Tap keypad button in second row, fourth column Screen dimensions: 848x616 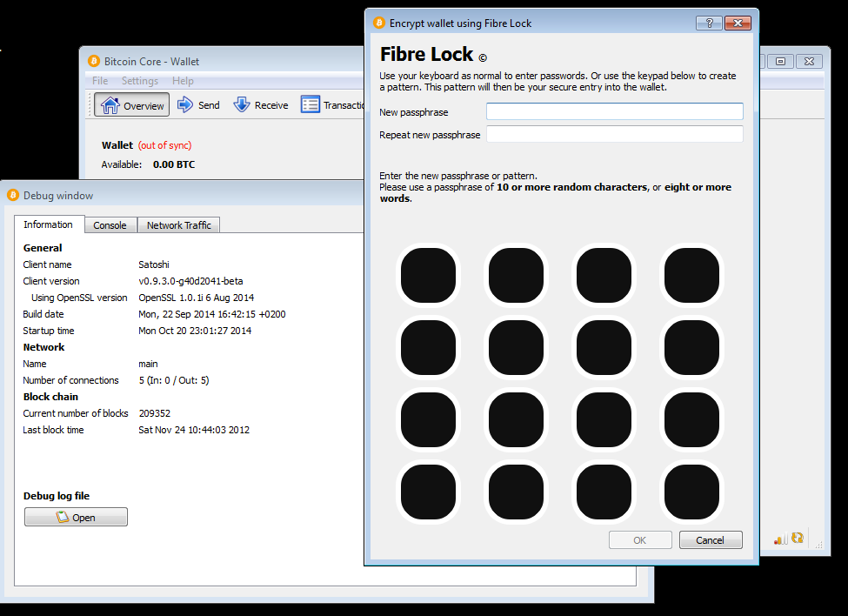point(691,347)
